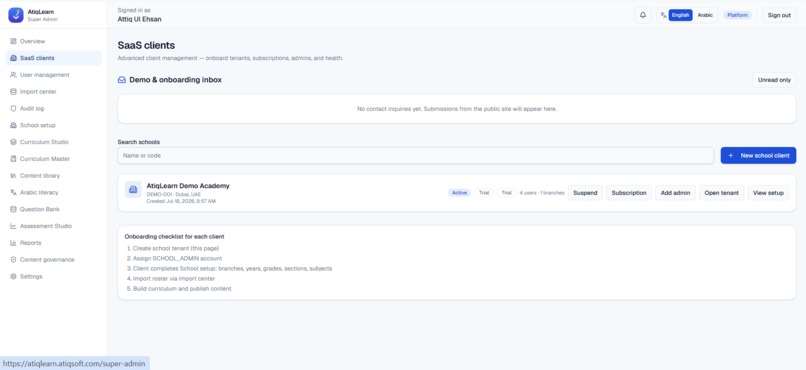This screenshot has height=370, width=806.
Task: Click the AtiqLearn Demo Academy school icon
Action: point(133,190)
